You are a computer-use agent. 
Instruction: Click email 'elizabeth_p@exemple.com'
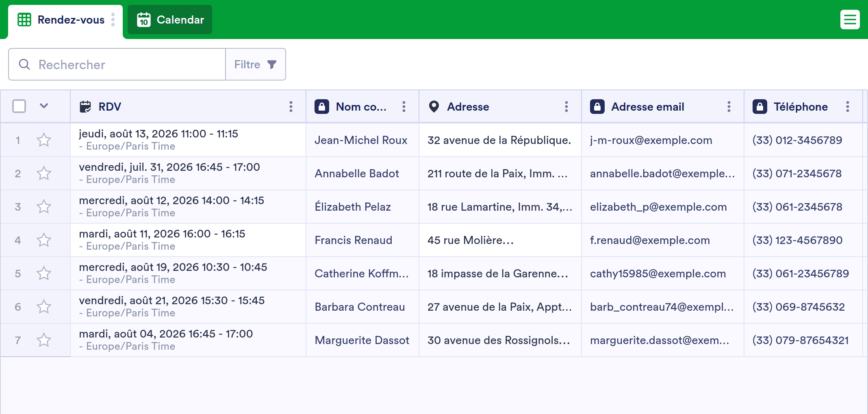point(658,207)
